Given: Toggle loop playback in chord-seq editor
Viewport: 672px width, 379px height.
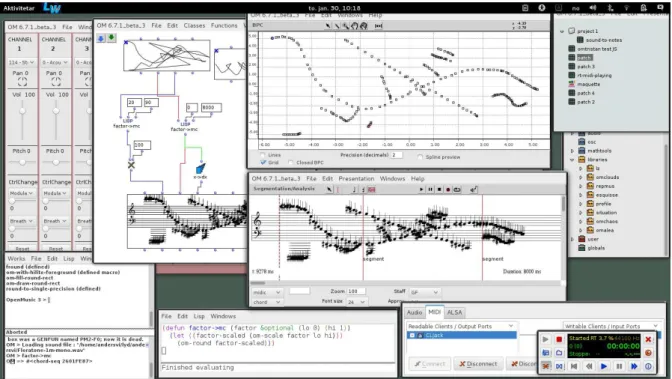Looking at the screenshot, I should 457,189.
